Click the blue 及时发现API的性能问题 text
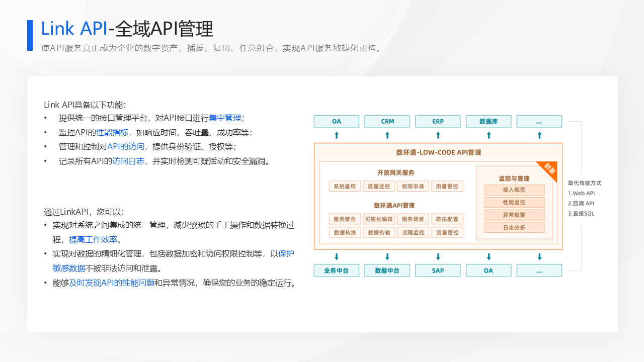Screen dimensions: 644x362 pos(112,283)
